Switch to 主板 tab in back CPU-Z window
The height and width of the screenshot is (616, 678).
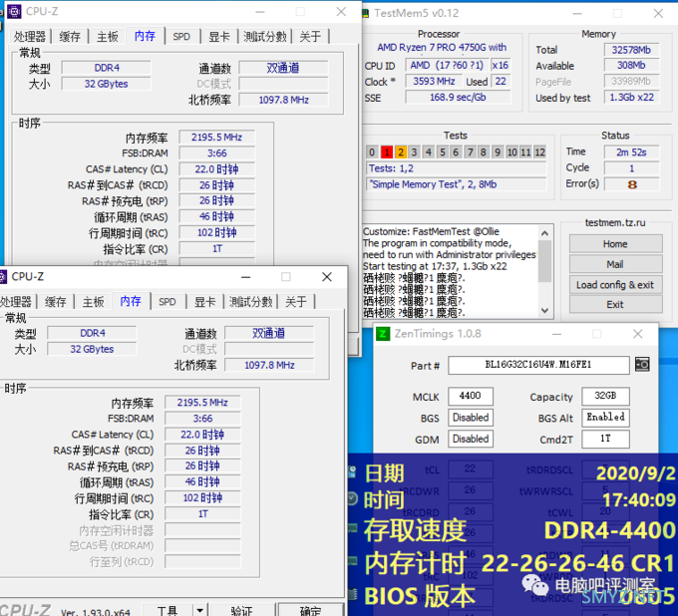(108, 36)
